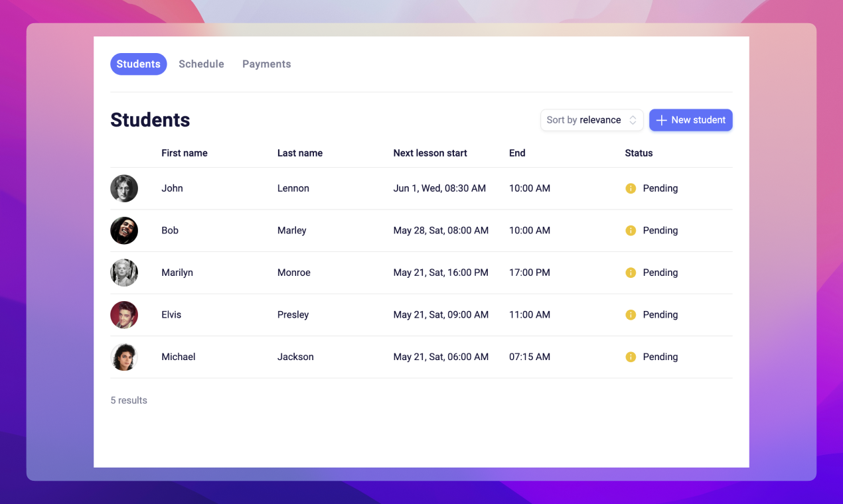Screen dimensions: 843x504
Task: Switch to the Students tab
Action: [138, 64]
